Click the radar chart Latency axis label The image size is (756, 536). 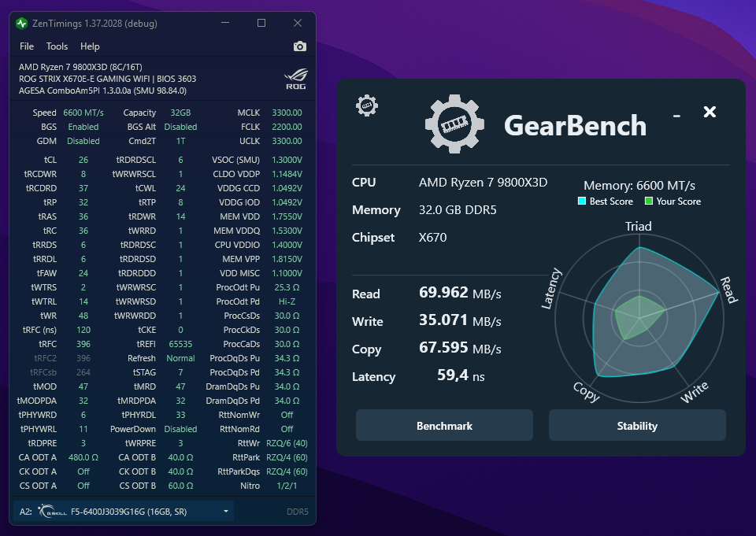click(551, 288)
